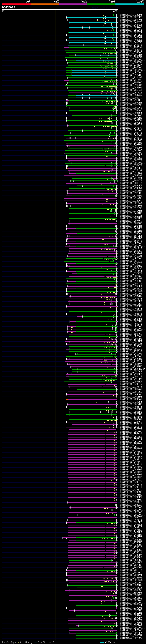Viewport: 146px width, 644px height.
Task: Open hit UniRef100_Q40375
Action: pos(131,22)
